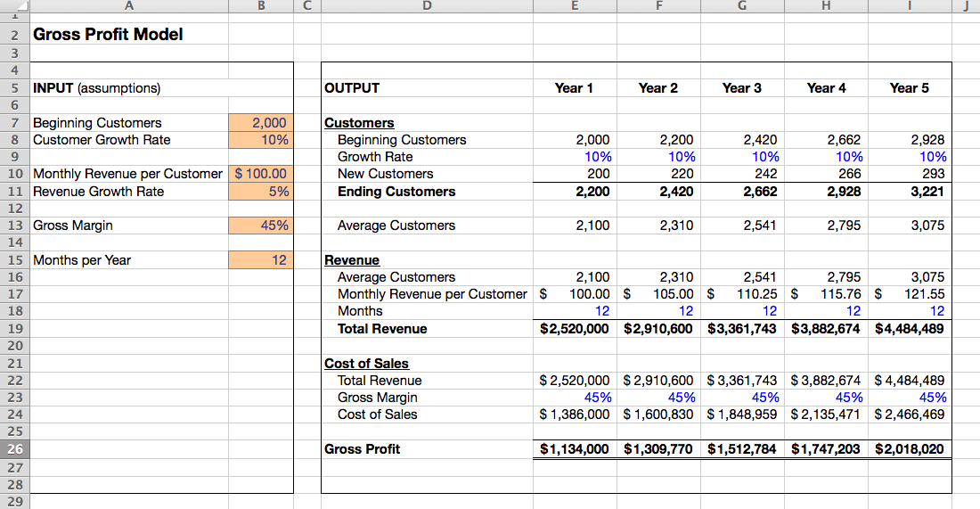The width and height of the screenshot is (980, 509).
Task: Select the highlighted row 26 header
Action: tap(14, 449)
